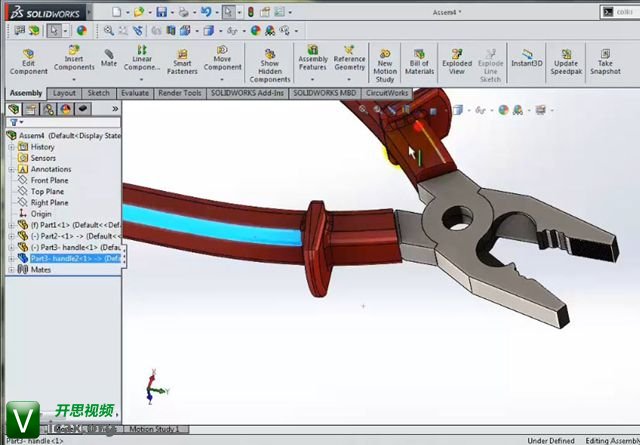Click the Options icon in top toolbar

click(279, 12)
